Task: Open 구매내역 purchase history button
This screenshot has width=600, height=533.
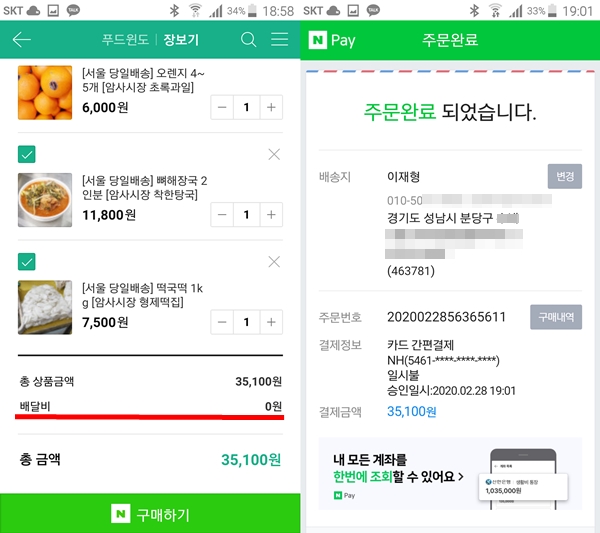Action: point(556,317)
